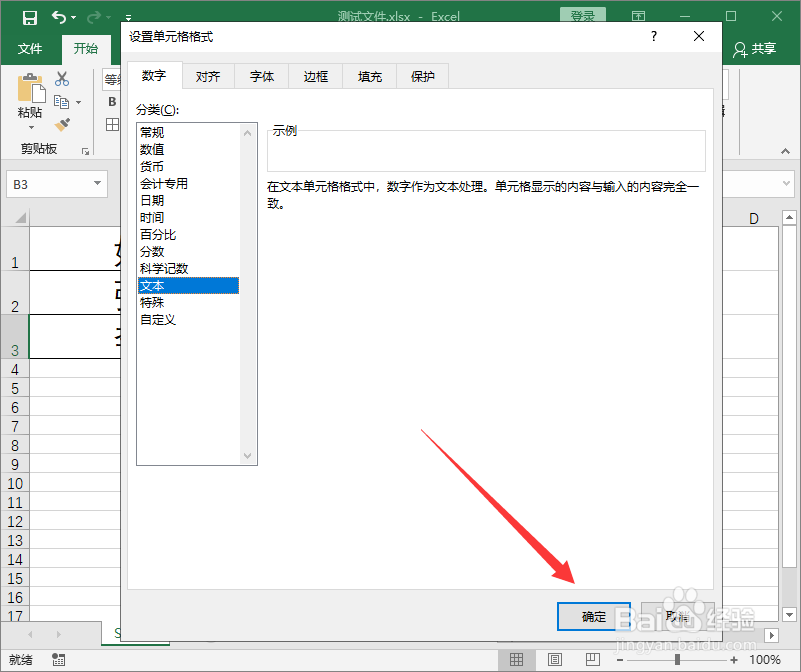Switch to the 边框 tab in the dialog

click(315, 75)
